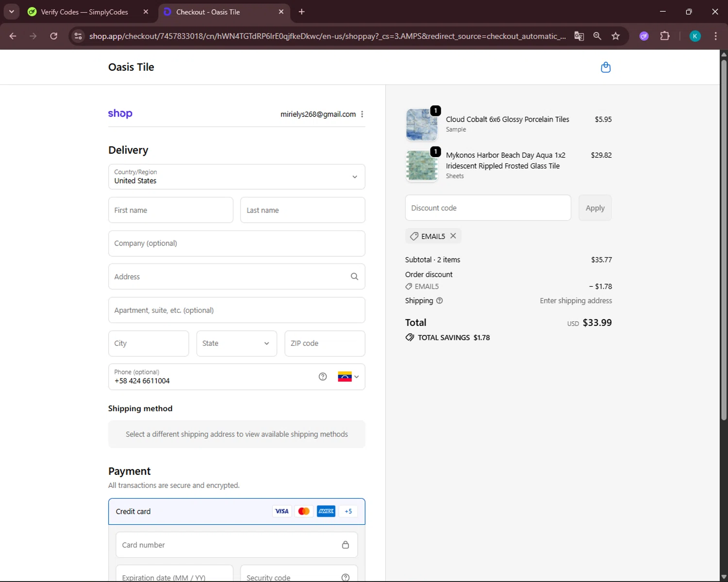
Task: Click the Card number field
Action: tap(236, 545)
